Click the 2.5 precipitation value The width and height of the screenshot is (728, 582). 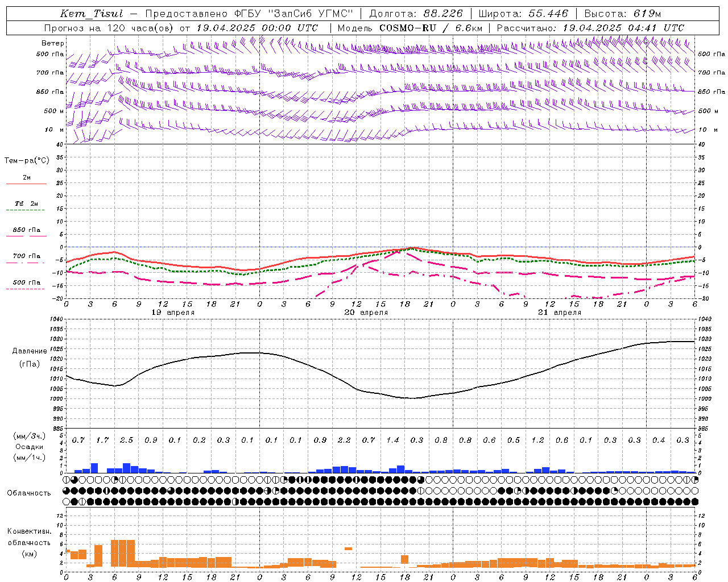(126, 440)
